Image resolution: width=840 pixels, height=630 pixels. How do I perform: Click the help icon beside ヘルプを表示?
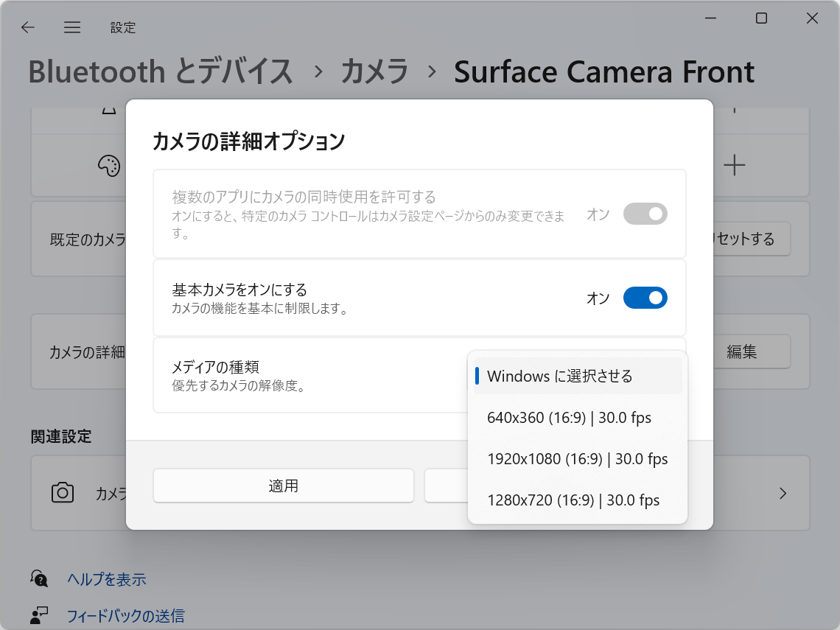(38, 579)
